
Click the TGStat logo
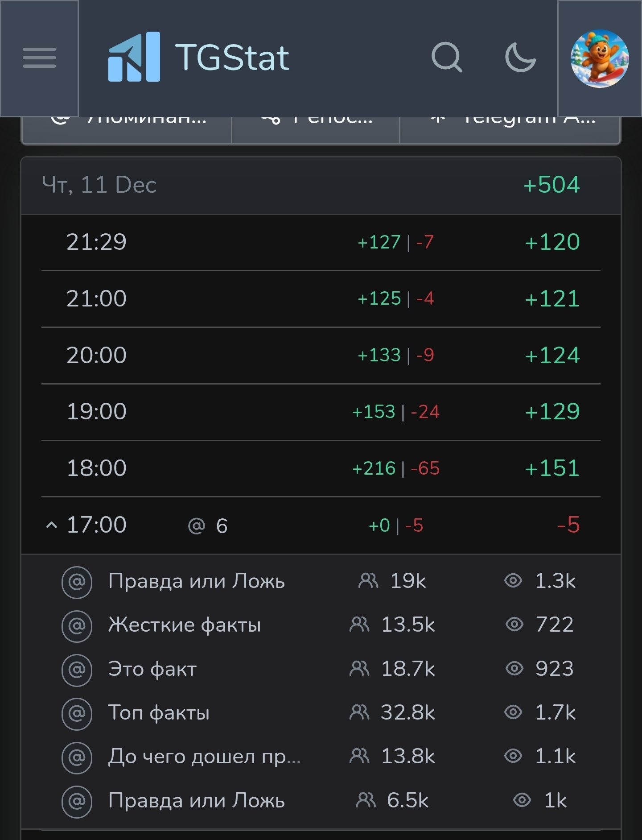[x=198, y=57]
